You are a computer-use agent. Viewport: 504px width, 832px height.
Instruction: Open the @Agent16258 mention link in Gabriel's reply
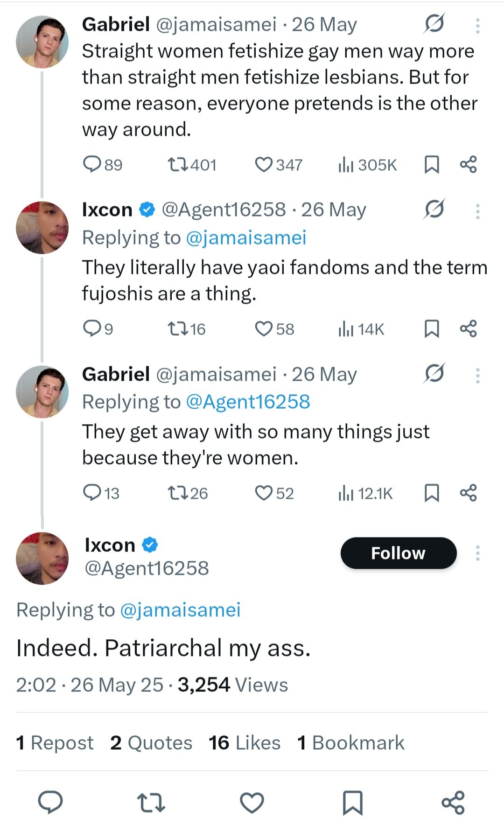click(x=248, y=402)
